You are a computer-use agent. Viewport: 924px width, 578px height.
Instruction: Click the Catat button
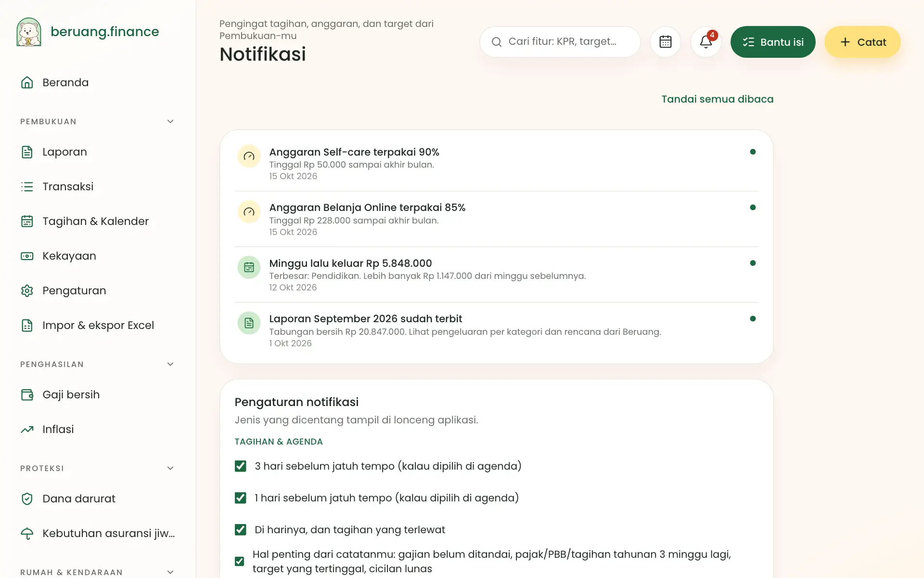(862, 42)
